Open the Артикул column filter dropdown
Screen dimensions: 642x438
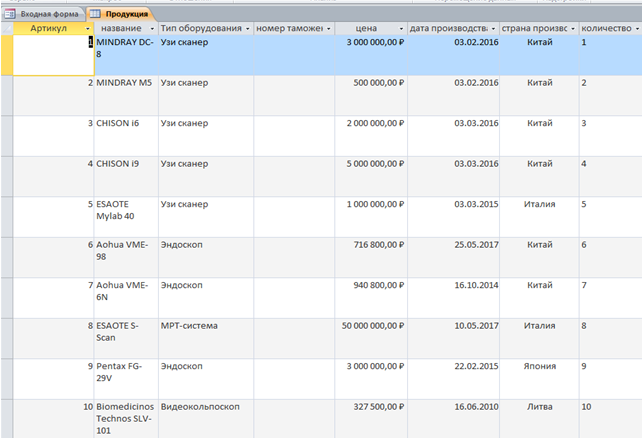(87, 29)
